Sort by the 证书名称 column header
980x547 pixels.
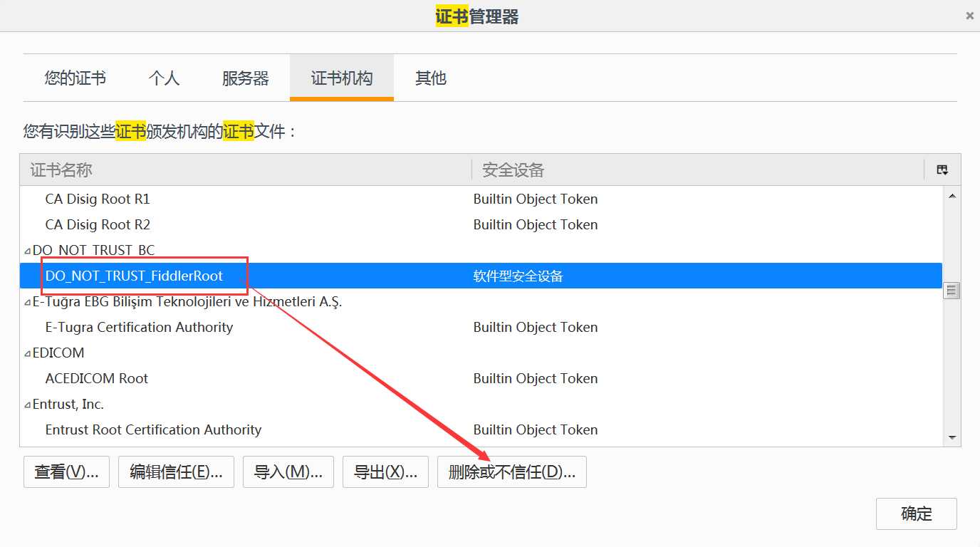(246, 170)
